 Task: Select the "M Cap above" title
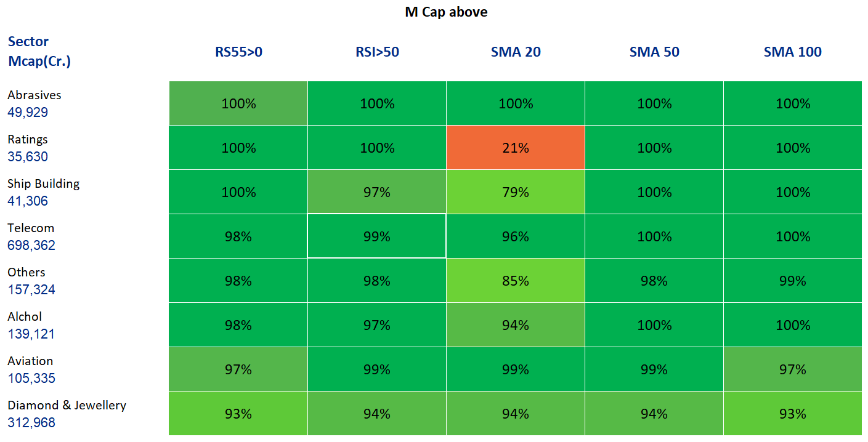click(x=446, y=12)
